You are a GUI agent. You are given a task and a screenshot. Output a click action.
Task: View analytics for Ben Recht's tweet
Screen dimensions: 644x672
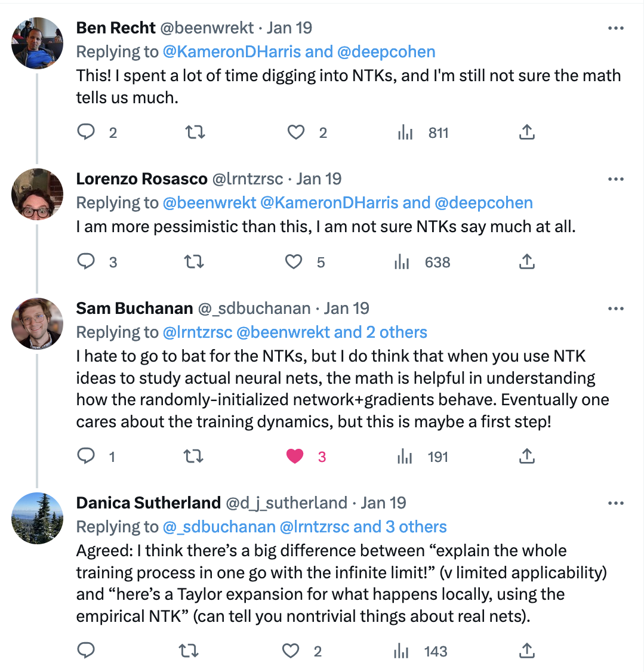coord(406,132)
